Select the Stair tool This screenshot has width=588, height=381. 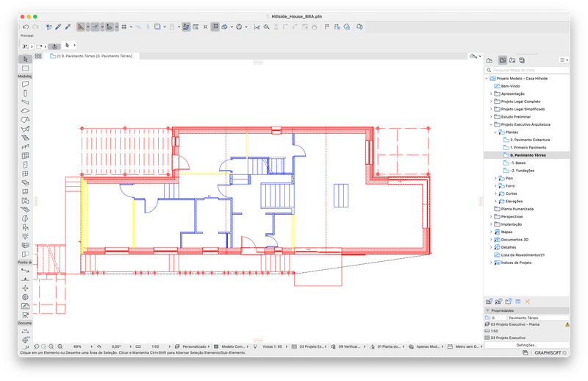(x=25, y=138)
